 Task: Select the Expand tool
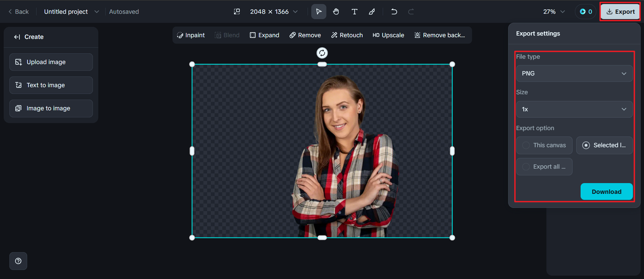coord(264,35)
